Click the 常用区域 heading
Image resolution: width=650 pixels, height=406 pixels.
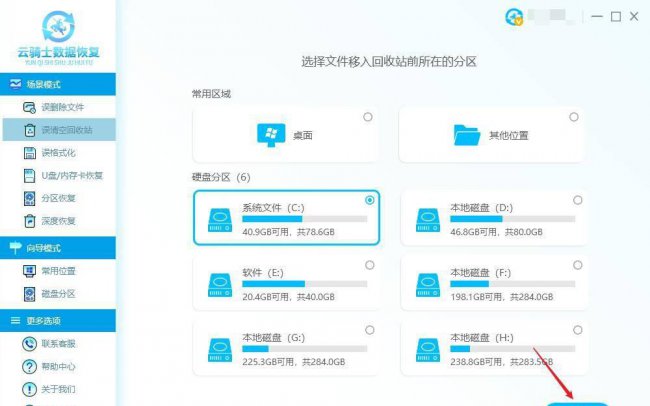pos(211,94)
